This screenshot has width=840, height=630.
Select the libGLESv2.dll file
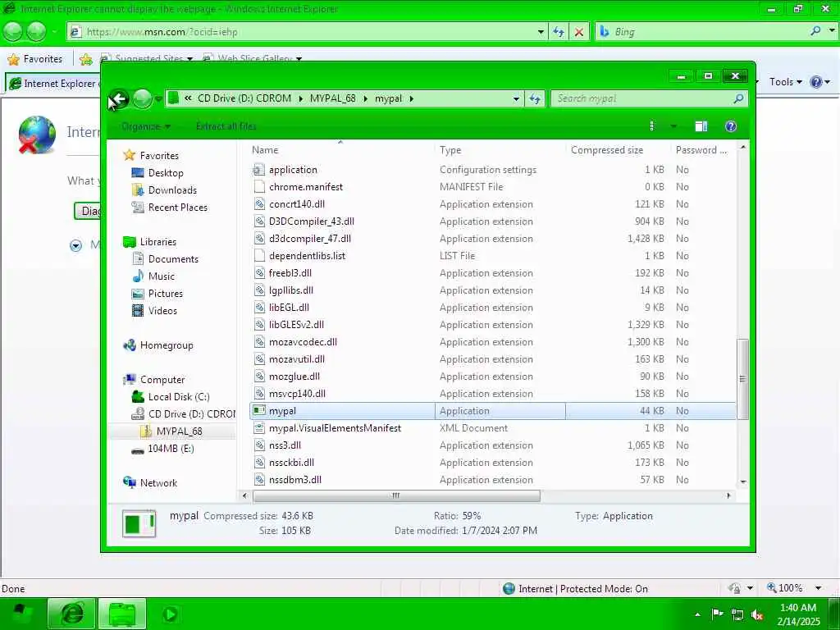click(x=296, y=325)
